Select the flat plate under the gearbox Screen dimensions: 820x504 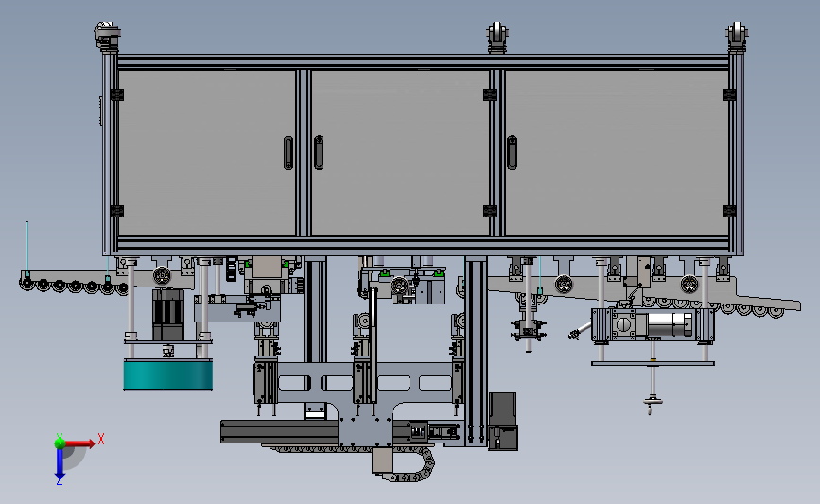tap(653, 363)
